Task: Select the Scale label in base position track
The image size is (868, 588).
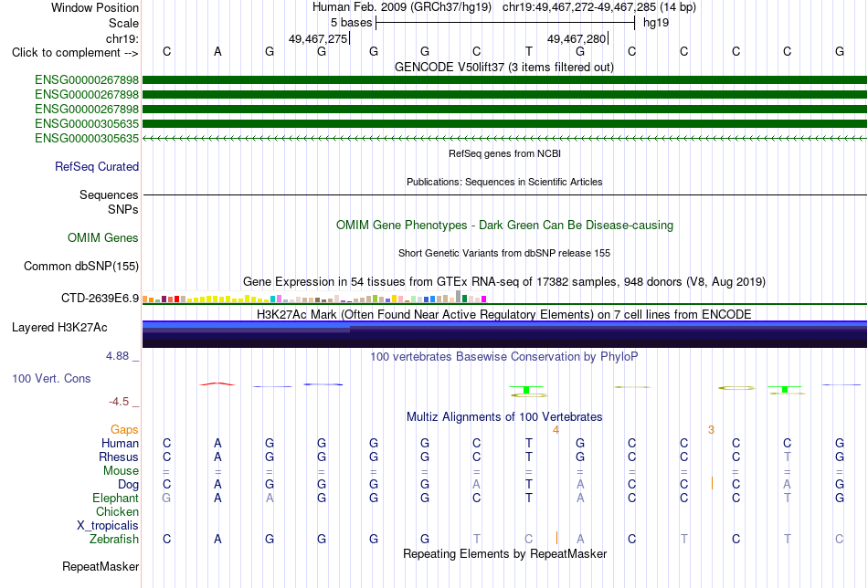Action: point(123,23)
